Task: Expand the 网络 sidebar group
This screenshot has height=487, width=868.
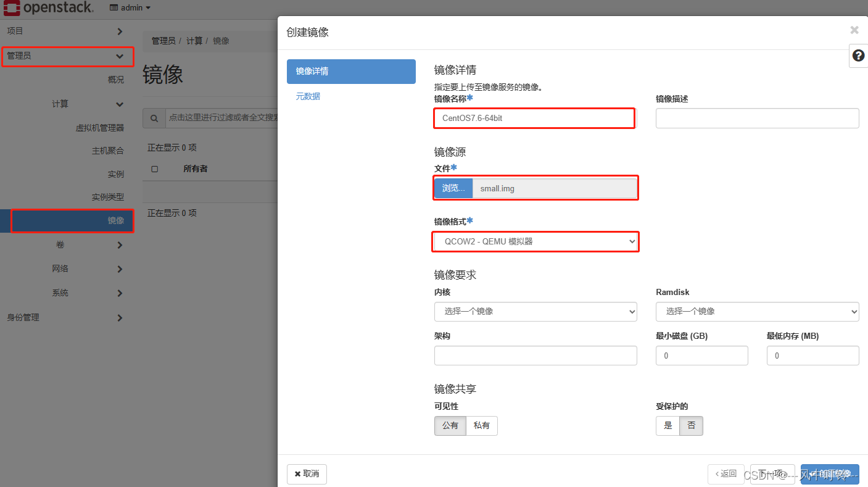Action: (x=88, y=269)
